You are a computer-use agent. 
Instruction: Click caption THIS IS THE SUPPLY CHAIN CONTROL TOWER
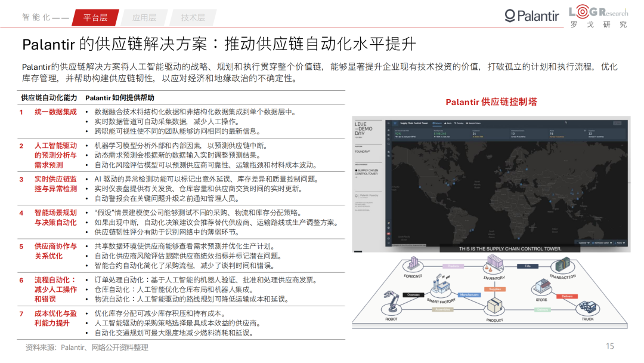pyautogui.click(x=510, y=249)
